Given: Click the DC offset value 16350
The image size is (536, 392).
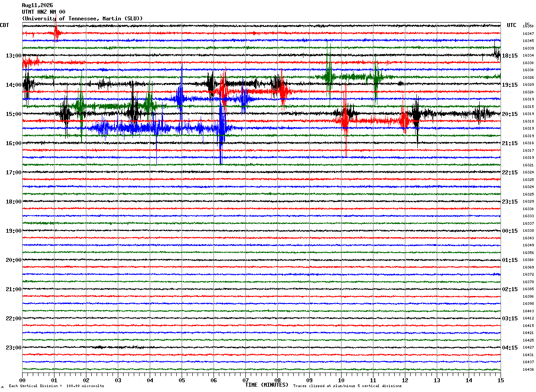Looking at the screenshot, I should click(x=528, y=27).
